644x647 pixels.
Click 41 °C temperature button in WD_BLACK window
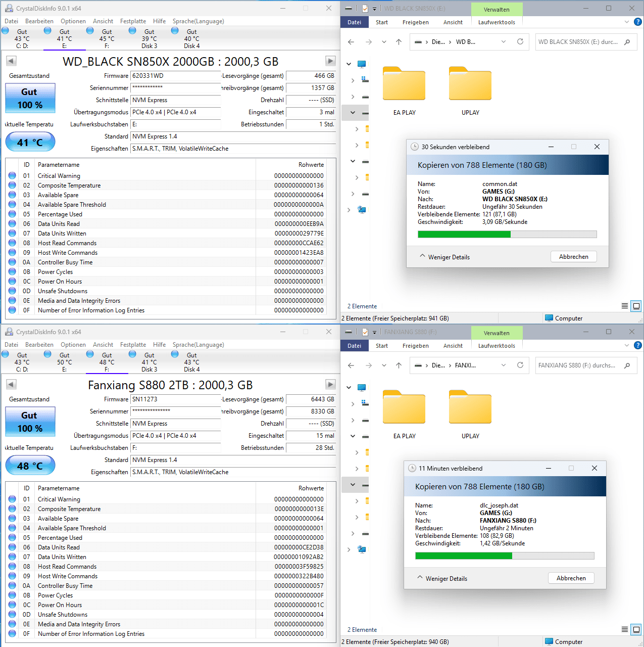(x=30, y=143)
